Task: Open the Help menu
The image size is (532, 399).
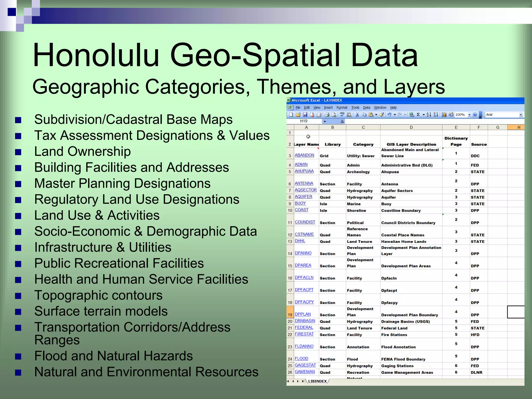Action: (x=393, y=108)
